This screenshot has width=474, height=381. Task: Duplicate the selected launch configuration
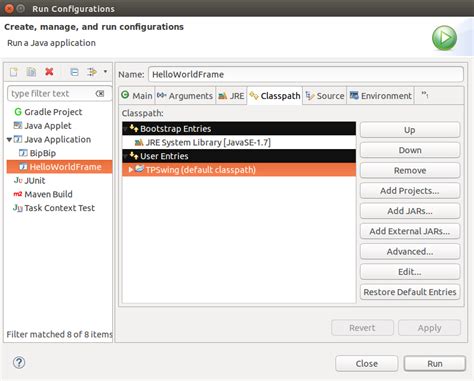coord(31,72)
